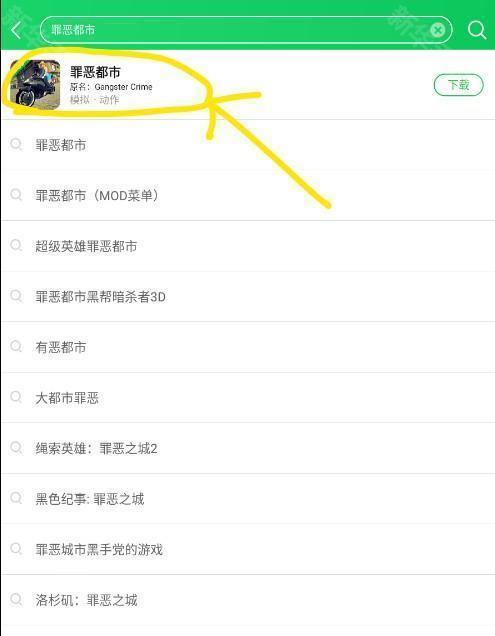Choose suggestion 罪恶城市黑手党的游戏
Screen dimensions: 495x636
(x=248, y=549)
